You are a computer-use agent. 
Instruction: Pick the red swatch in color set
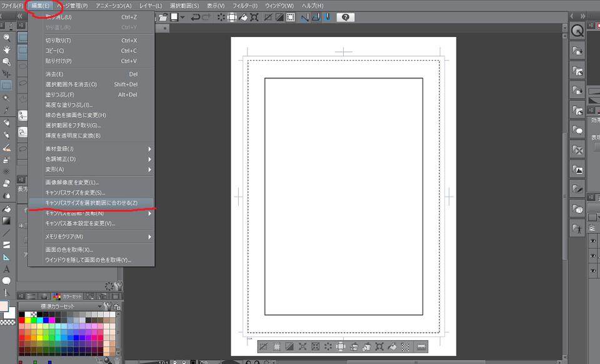[22, 320]
